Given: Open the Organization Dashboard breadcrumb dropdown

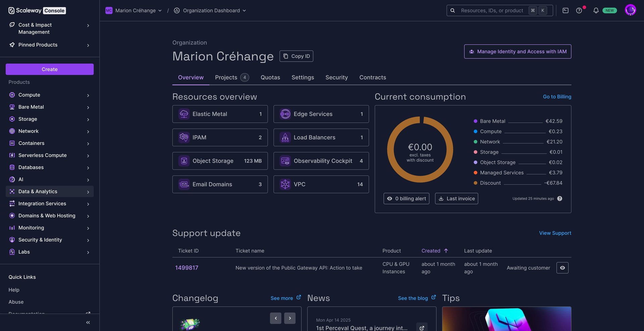Looking at the screenshot, I should click(210, 11).
